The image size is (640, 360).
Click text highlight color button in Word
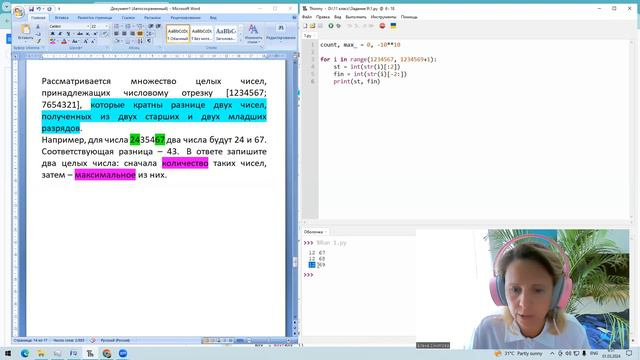coord(53,41)
